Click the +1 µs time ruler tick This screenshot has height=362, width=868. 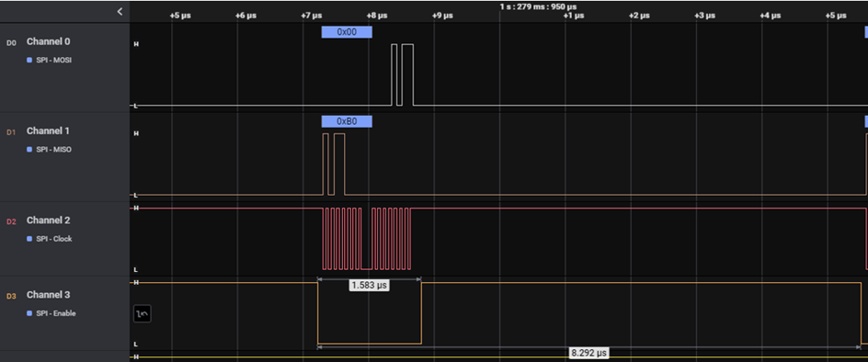click(x=574, y=16)
